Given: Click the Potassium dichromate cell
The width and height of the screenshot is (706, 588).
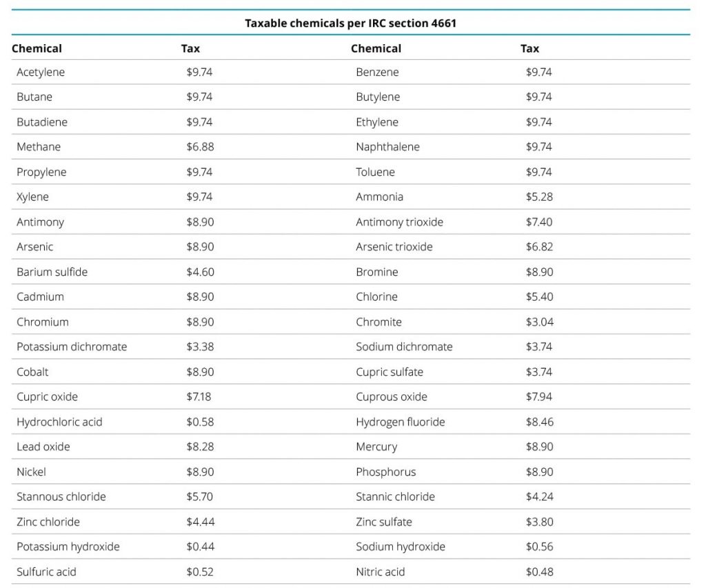Looking at the screenshot, I should point(72,347).
